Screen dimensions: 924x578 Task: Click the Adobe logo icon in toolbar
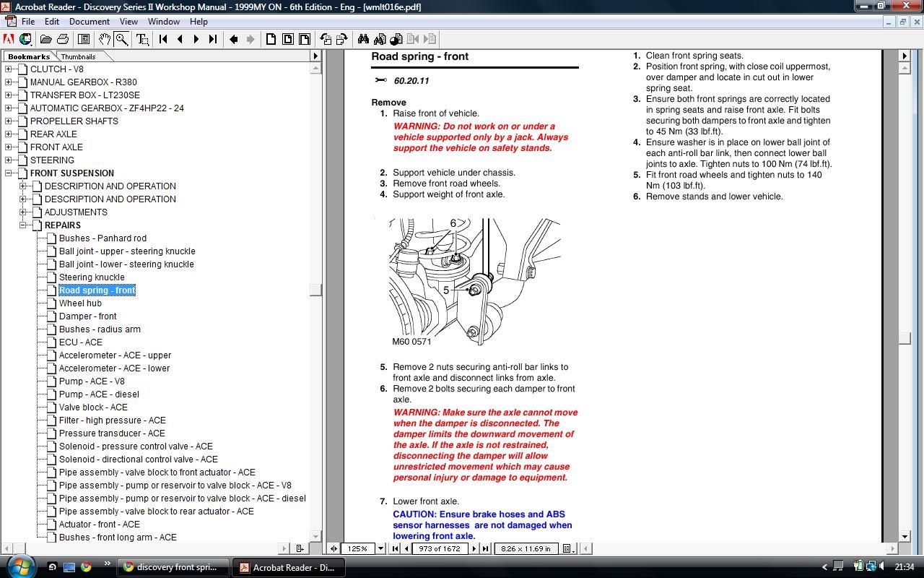click(x=9, y=39)
